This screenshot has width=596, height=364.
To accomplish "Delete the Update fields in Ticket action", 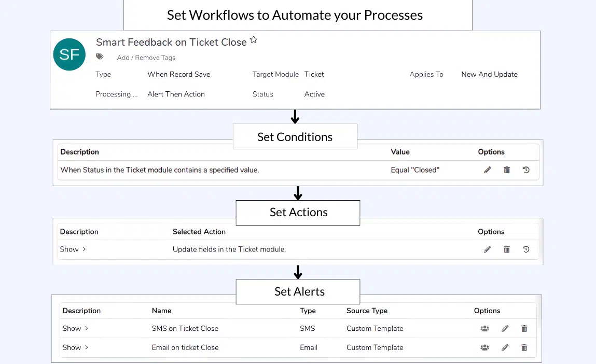I will click(x=507, y=249).
